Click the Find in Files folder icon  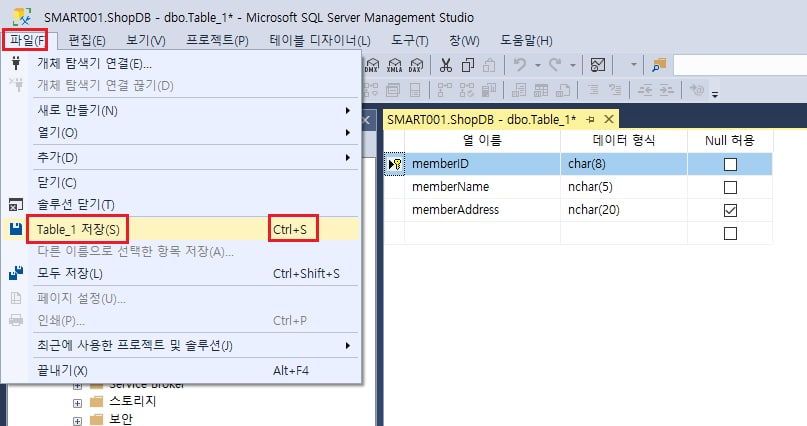pyautogui.click(x=659, y=65)
